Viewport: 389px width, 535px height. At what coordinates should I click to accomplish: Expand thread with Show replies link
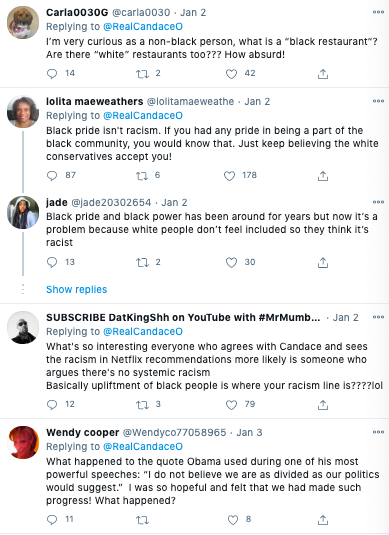click(x=76, y=290)
